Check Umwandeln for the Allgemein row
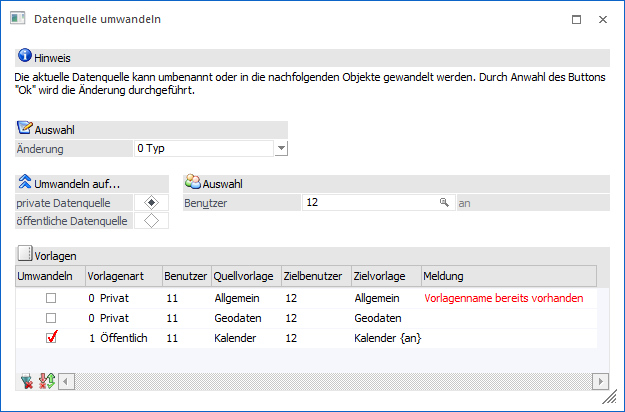 pyautogui.click(x=50, y=298)
